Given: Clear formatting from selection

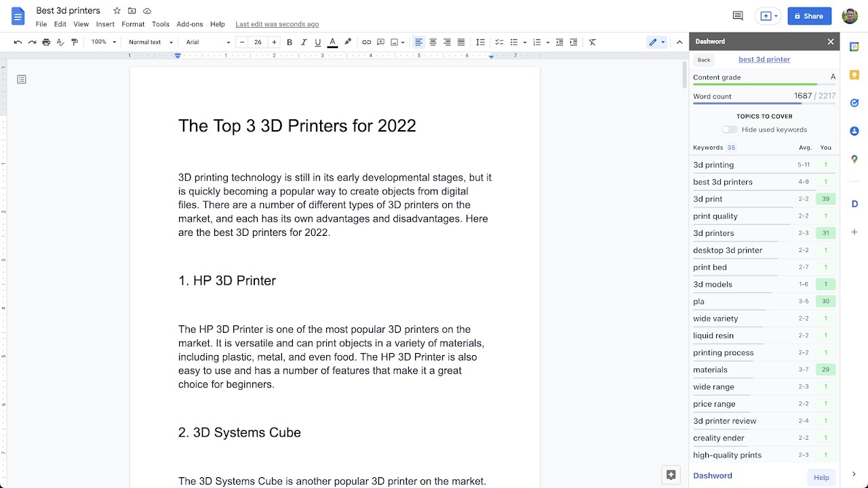Looking at the screenshot, I should click(592, 42).
